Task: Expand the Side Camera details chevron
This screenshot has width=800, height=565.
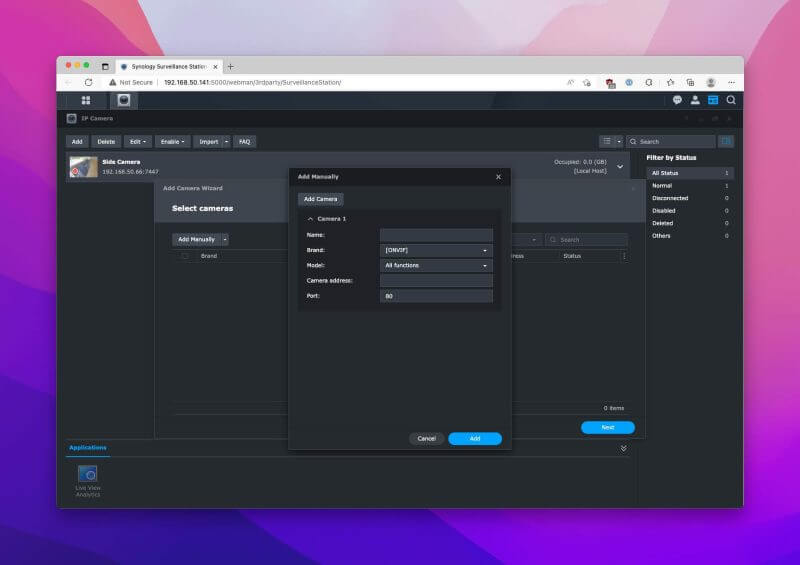Action: point(620,167)
